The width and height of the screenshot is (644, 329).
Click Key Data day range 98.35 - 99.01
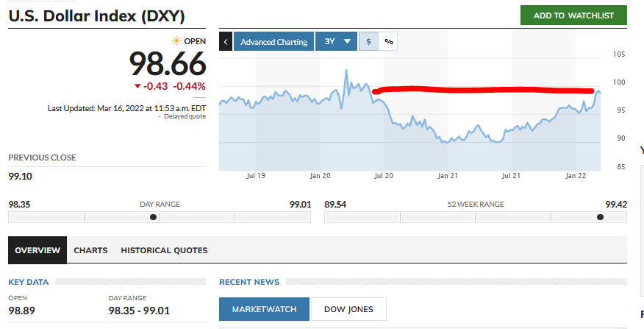tap(139, 311)
